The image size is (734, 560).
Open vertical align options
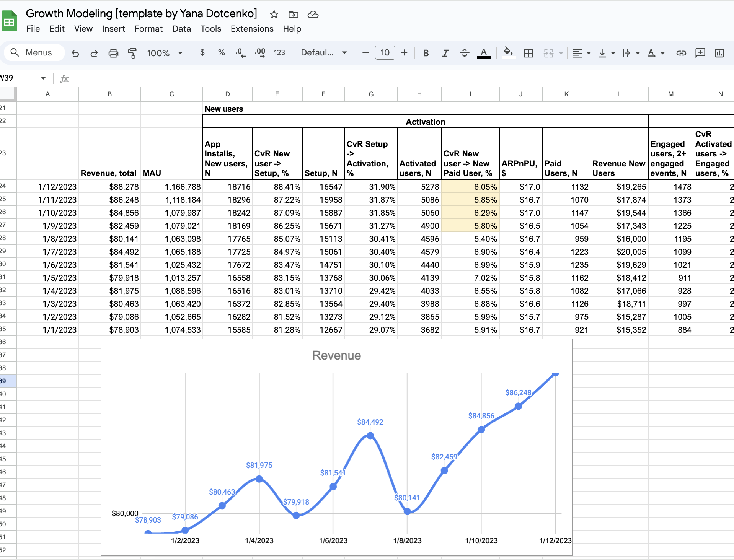coord(607,53)
